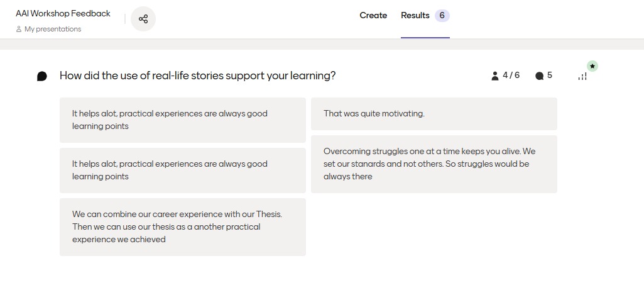Click the second "It helps alot" response card
Viewport: 644px width, 302px height.
click(x=182, y=171)
